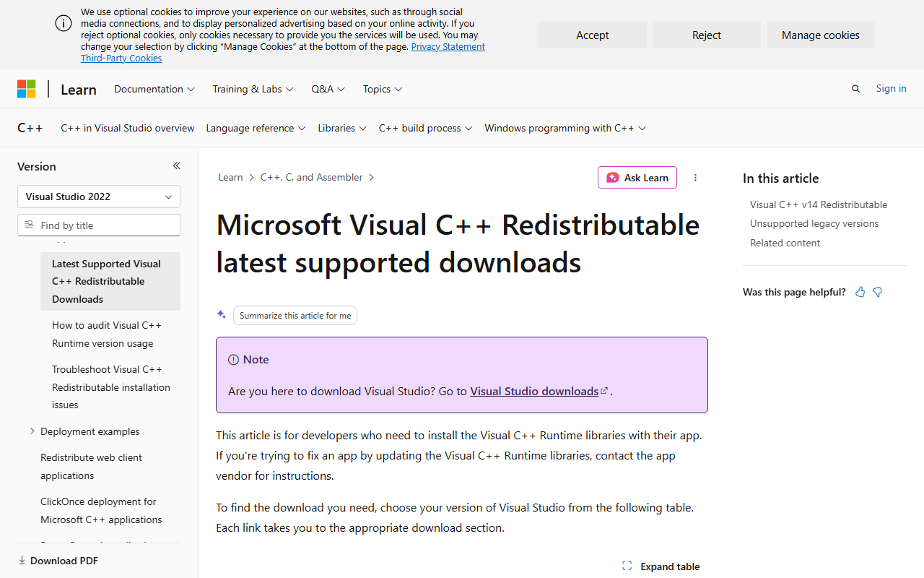This screenshot has height=578, width=924.
Task: Click the C++ product heading link
Action: (30, 128)
